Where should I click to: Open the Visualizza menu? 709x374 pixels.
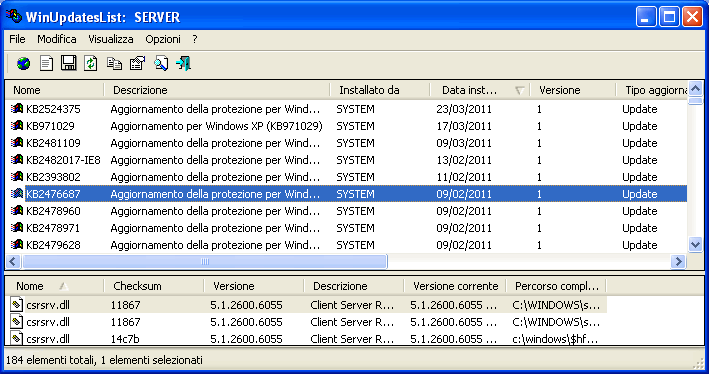(111, 39)
